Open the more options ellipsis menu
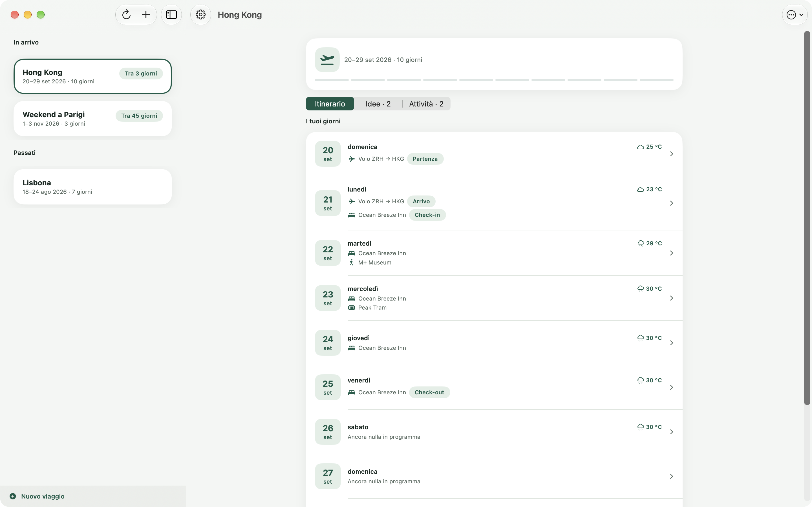The width and height of the screenshot is (812, 507). point(795,15)
